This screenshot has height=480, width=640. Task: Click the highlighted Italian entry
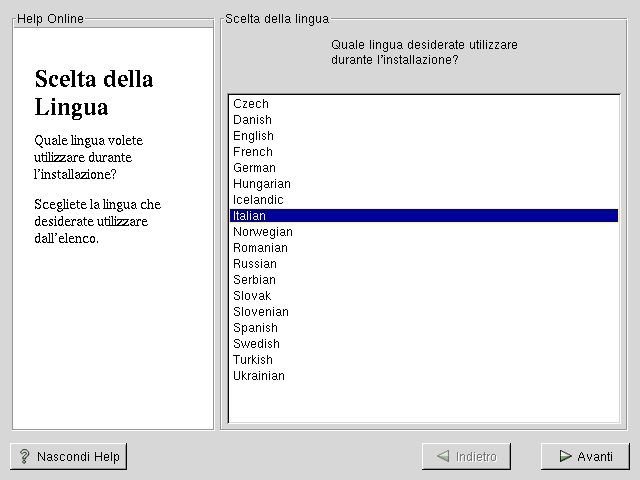(249, 216)
